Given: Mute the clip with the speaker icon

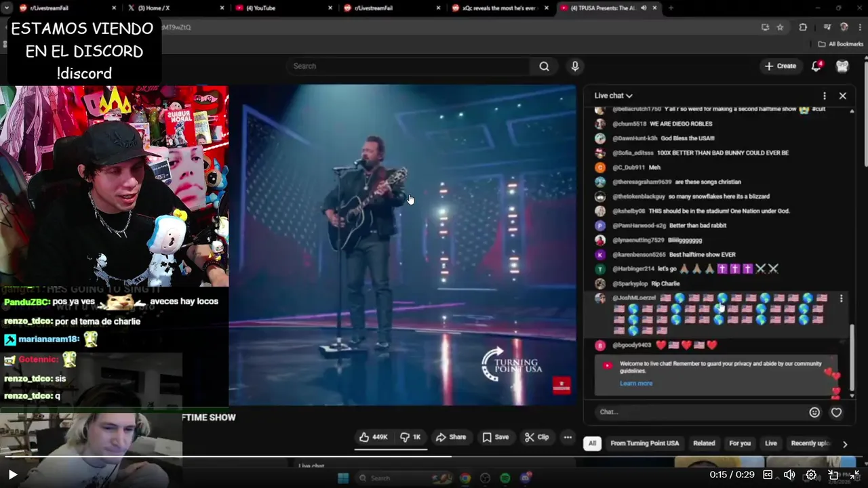Looking at the screenshot, I should point(789,475).
